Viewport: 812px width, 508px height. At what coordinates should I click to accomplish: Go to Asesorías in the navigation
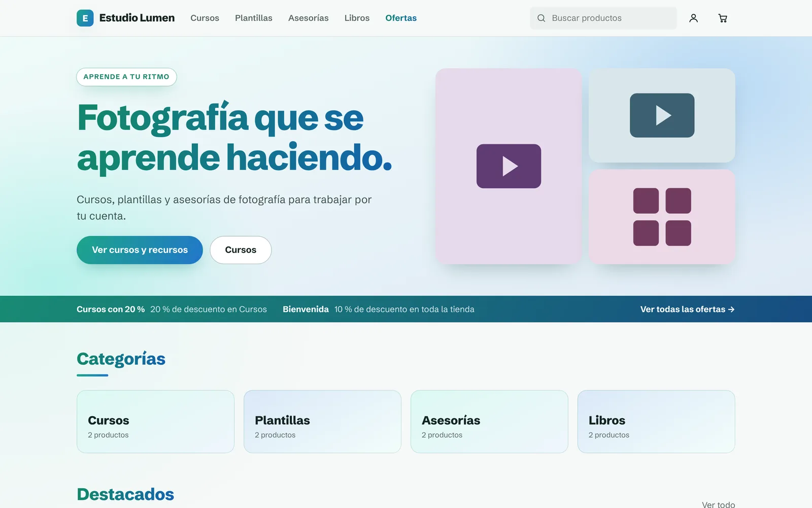click(x=309, y=18)
